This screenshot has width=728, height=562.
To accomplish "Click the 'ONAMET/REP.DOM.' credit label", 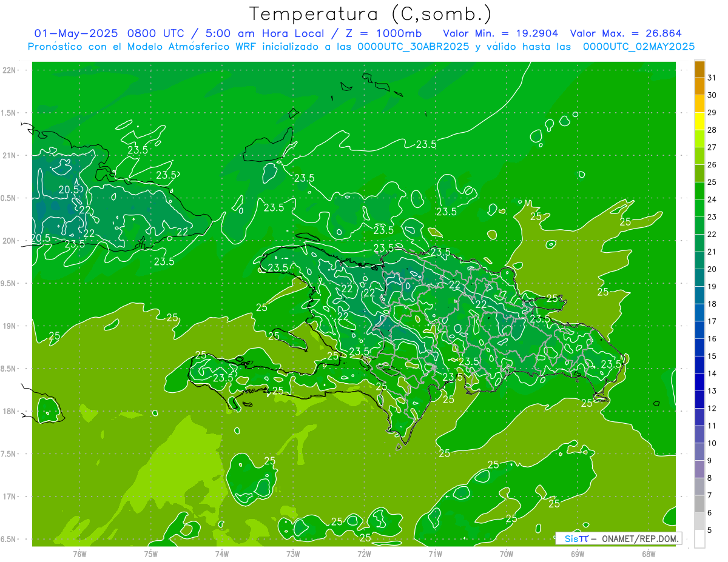I will [641, 538].
